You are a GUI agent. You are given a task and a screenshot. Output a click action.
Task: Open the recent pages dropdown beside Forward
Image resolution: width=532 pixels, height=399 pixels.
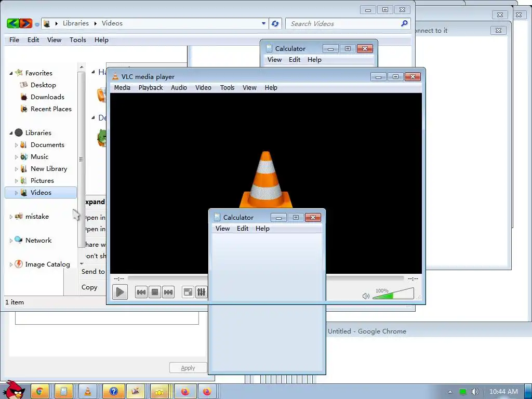pos(37,24)
